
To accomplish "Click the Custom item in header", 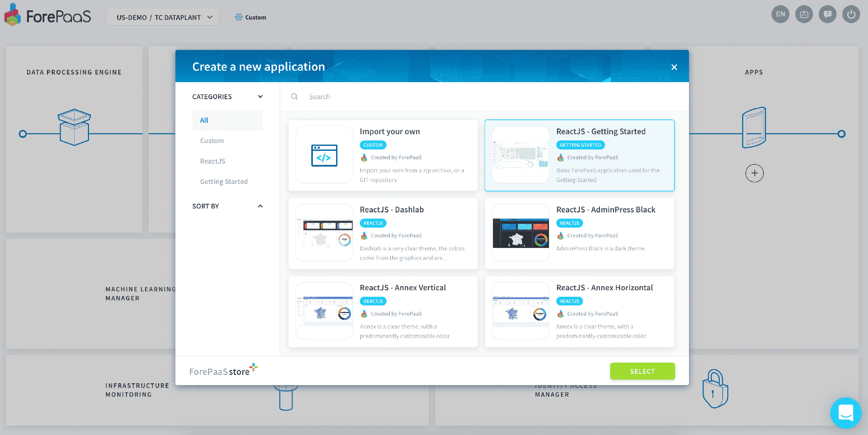I will [x=250, y=17].
